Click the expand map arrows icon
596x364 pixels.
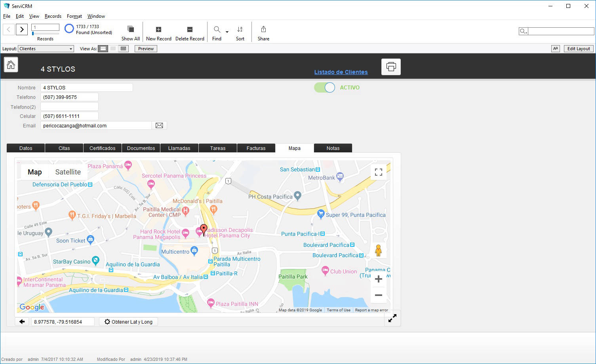tap(392, 318)
